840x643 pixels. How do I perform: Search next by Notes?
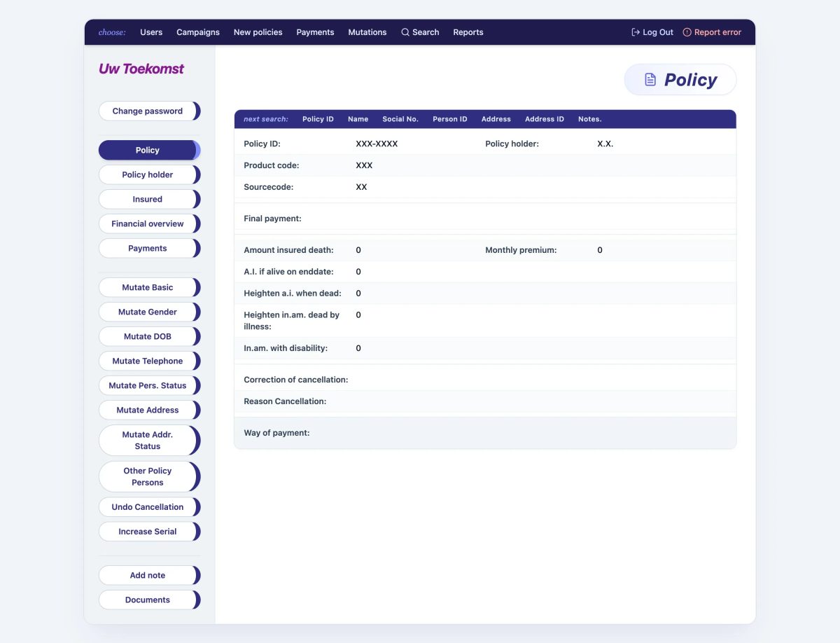pyautogui.click(x=589, y=119)
